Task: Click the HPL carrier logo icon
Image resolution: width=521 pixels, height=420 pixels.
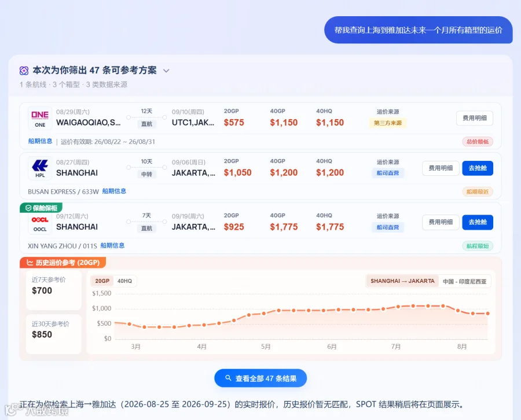Action: point(40,168)
